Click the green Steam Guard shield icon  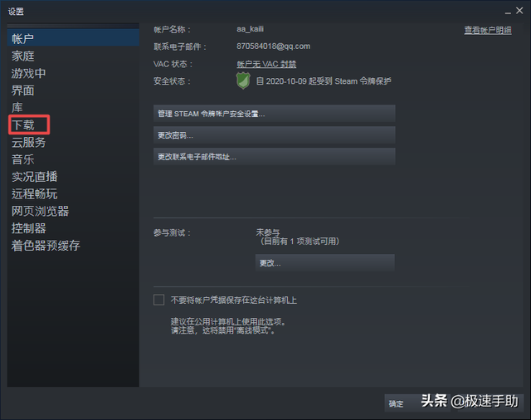point(243,81)
